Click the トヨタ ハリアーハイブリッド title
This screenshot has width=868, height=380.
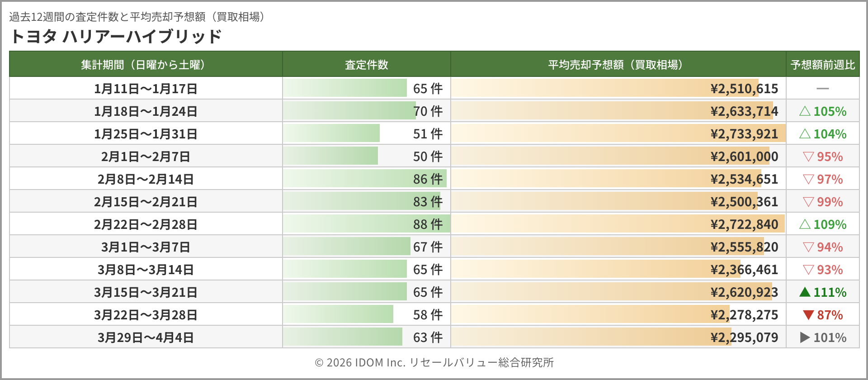pos(116,36)
